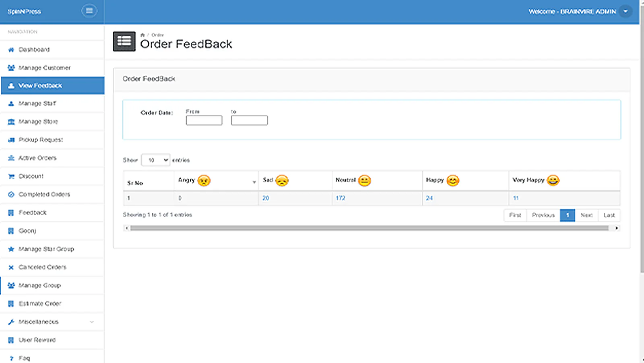
Task: Click the Manage Group users icon
Action: (11, 286)
